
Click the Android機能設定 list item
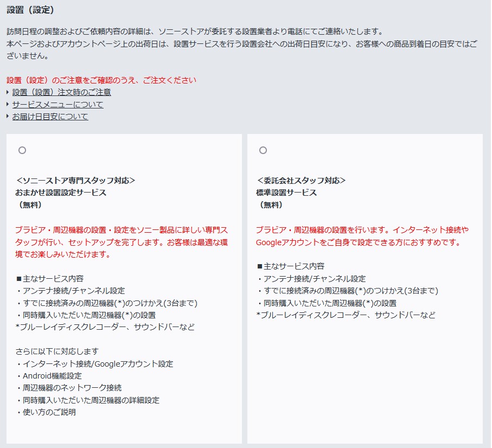[49, 376]
